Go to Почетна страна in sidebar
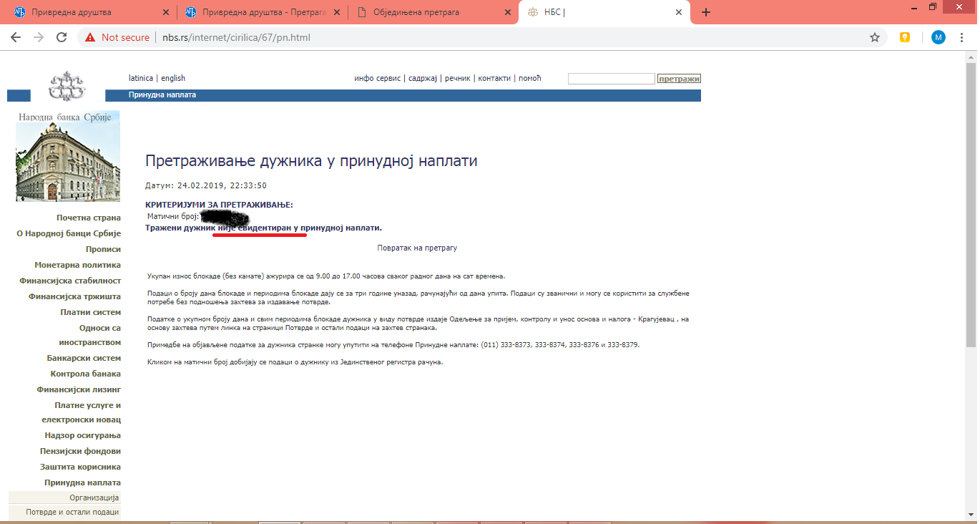Viewport: 980px width, 524px height. tap(89, 218)
